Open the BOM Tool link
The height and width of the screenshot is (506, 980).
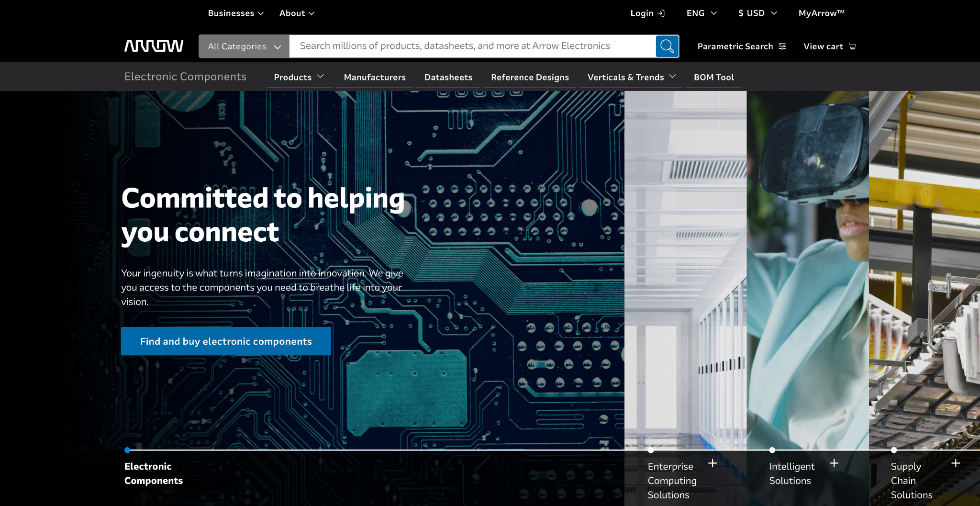[713, 77]
